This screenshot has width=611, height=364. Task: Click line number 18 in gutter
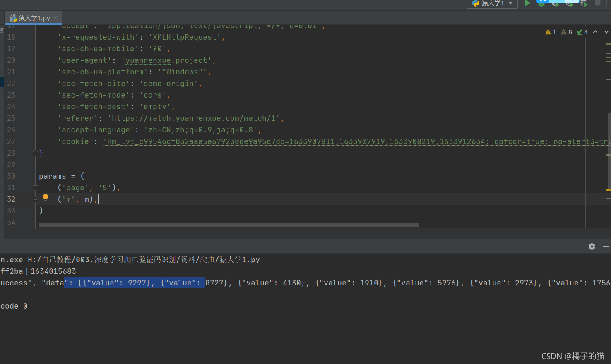pyautogui.click(x=11, y=37)
